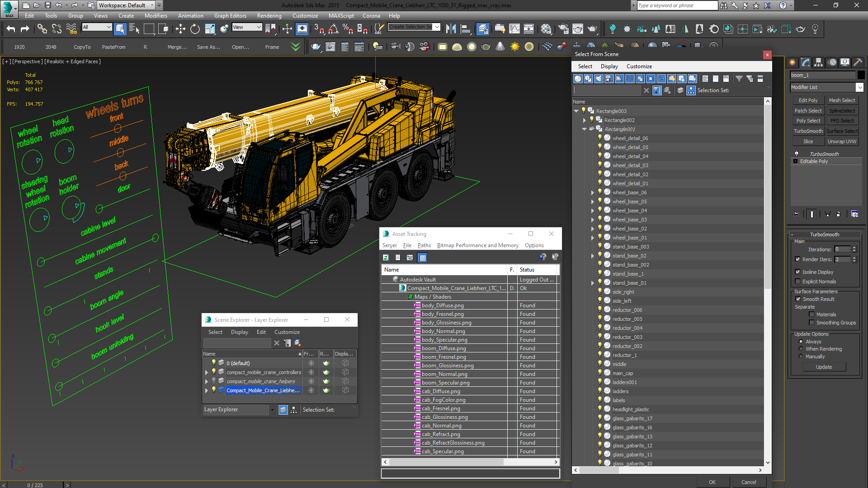
Task: Open Render Setup teapot icon
Action: 563,29
